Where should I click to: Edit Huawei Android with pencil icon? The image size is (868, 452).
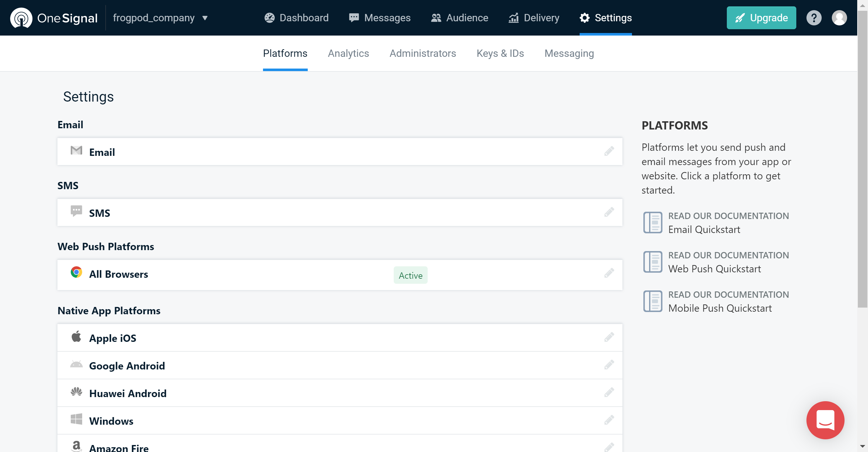[x=609, y=393]
